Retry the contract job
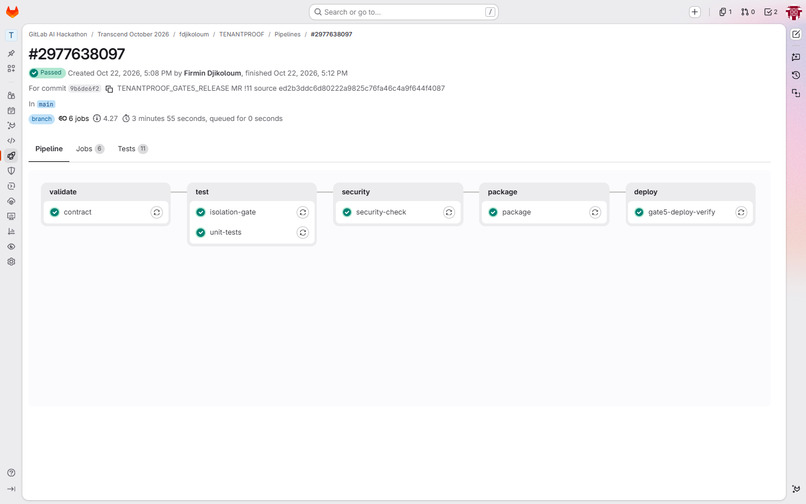This screenshot has width=806, height=504. pyautogui.click(x=157, y=212)
